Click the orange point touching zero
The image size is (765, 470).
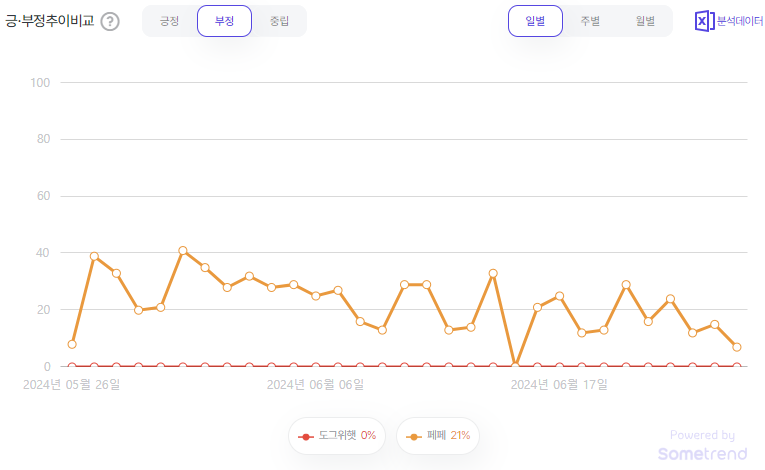(515, 365)
